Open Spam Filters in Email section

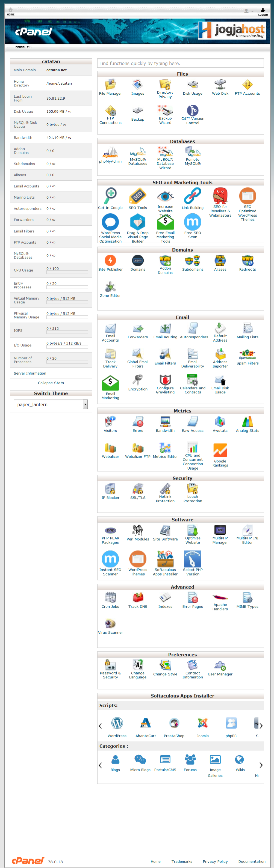pos(247,357)
